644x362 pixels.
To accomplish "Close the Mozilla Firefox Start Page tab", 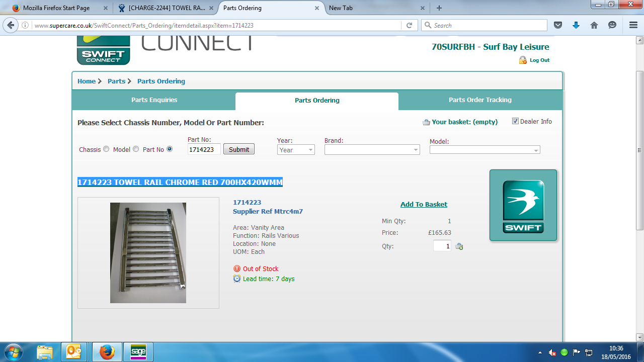I will tap(105, 8).
